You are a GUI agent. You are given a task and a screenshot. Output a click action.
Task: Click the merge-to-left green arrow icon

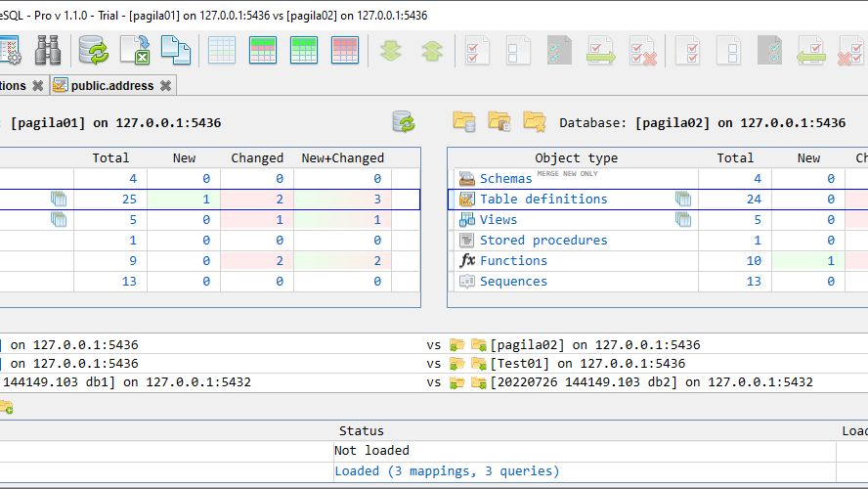point(811,51)
